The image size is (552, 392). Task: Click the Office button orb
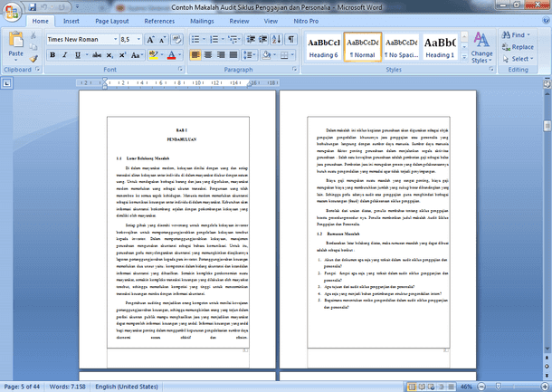click(x=12, y=12)
